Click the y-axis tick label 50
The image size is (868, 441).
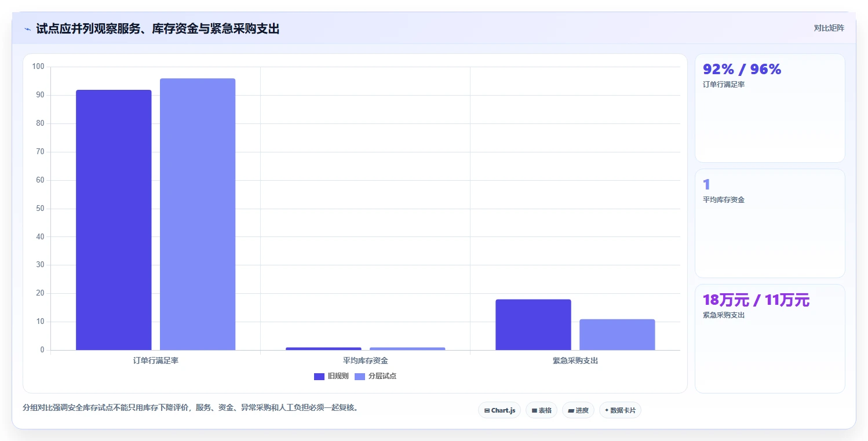pos(40,209)
